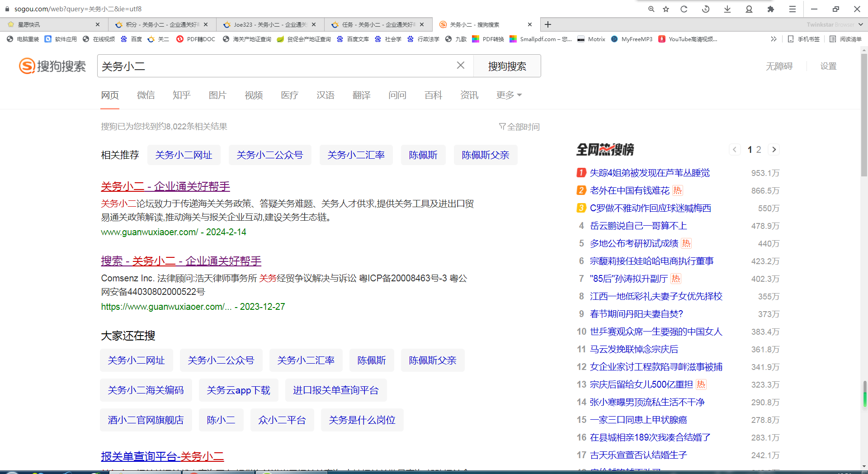The image size is (868, 474).
Task: Open 手机书签 mobile bookmarks
Action: click(x=803, y=39)
